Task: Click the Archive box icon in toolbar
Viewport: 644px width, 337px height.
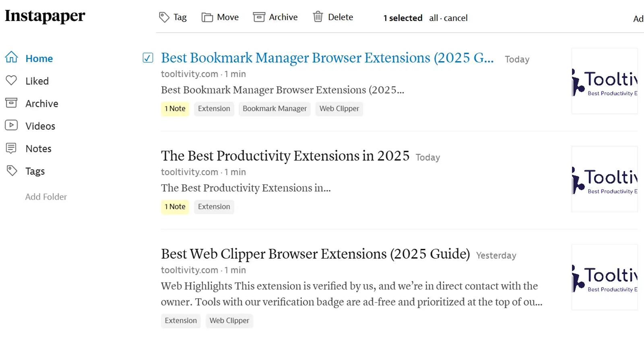Action: pyautogui.click(x=259, y=17)
